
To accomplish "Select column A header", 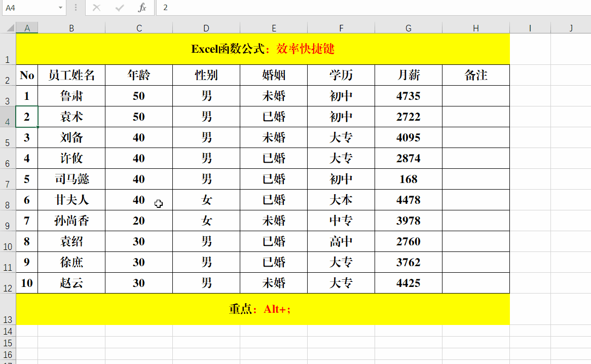I will (x=27, y=27).
